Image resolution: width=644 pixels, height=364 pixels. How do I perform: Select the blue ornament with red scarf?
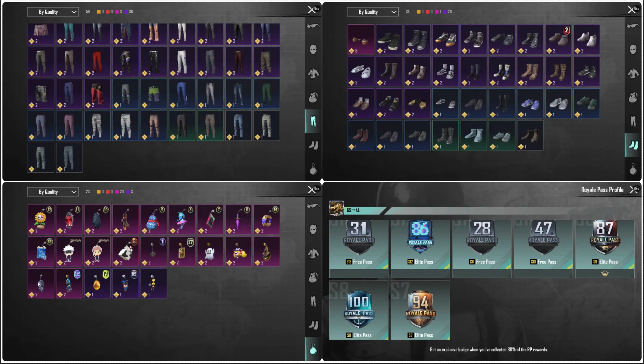point(154,219)
